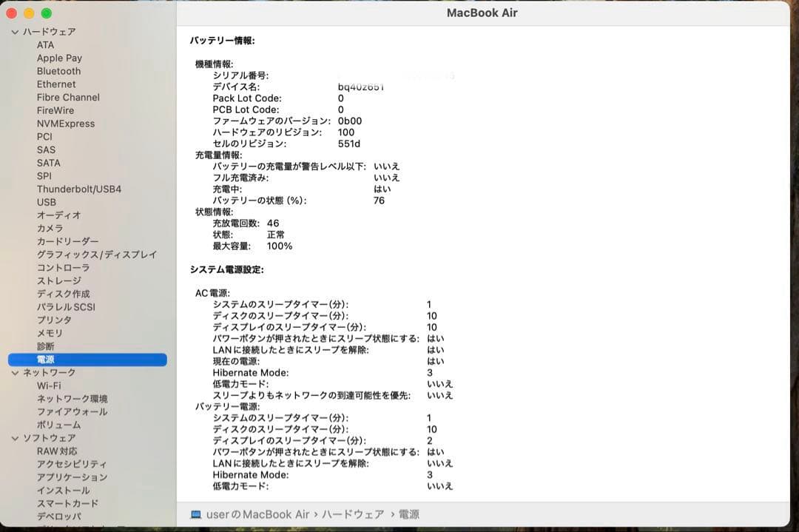Open NVMExpress in the sidebar

pyautogui.click(x=66, y=124)
